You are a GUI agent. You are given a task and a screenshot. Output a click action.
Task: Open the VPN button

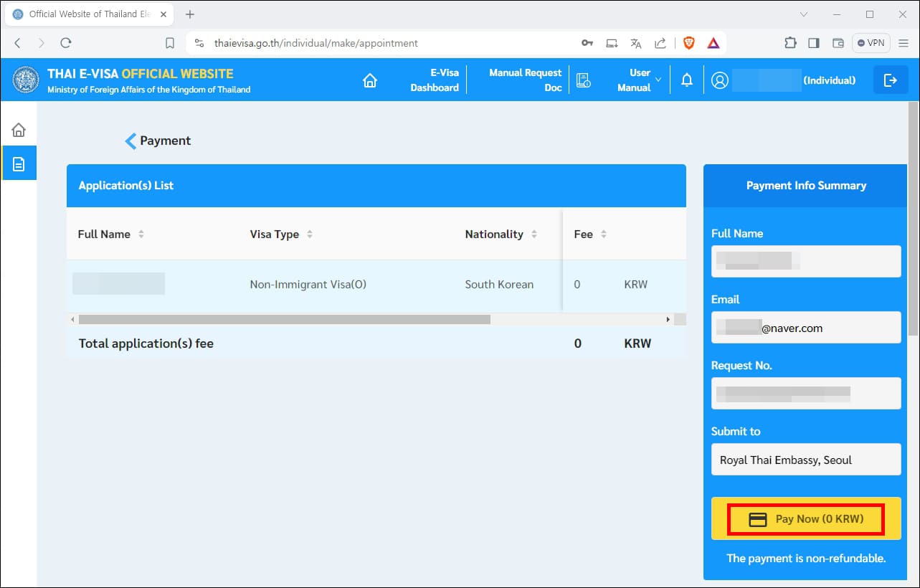coord(871,43)
